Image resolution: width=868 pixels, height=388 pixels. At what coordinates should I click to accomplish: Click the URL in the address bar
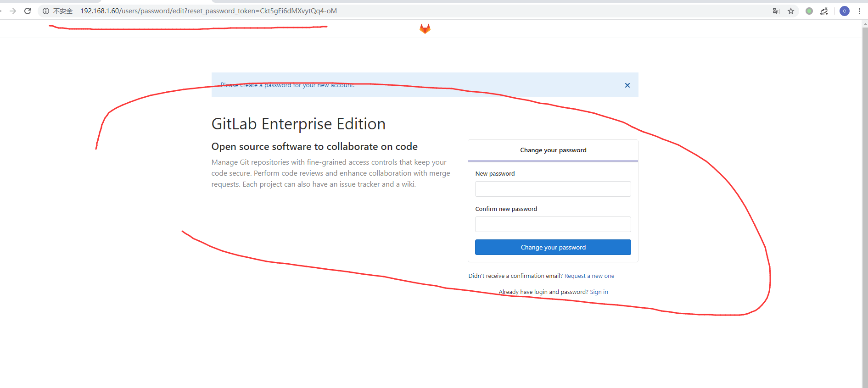tap(209, 11)
